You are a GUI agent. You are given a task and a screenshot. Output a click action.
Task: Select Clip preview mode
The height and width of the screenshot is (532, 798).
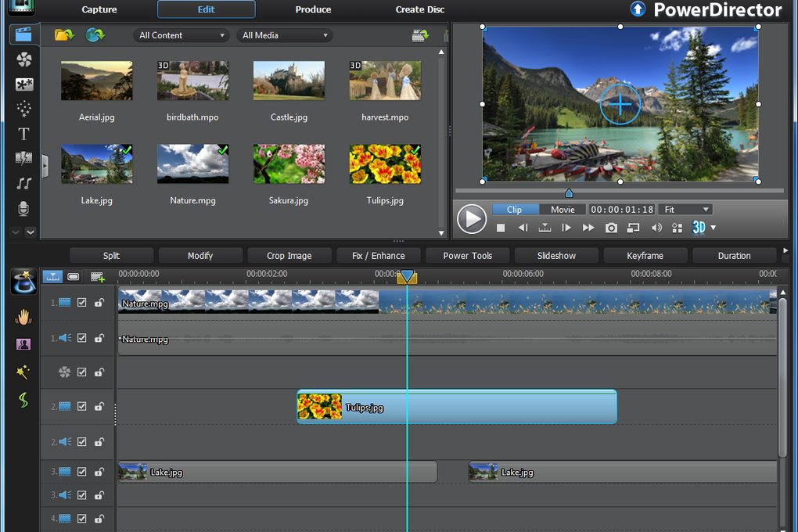click(515, 209)
